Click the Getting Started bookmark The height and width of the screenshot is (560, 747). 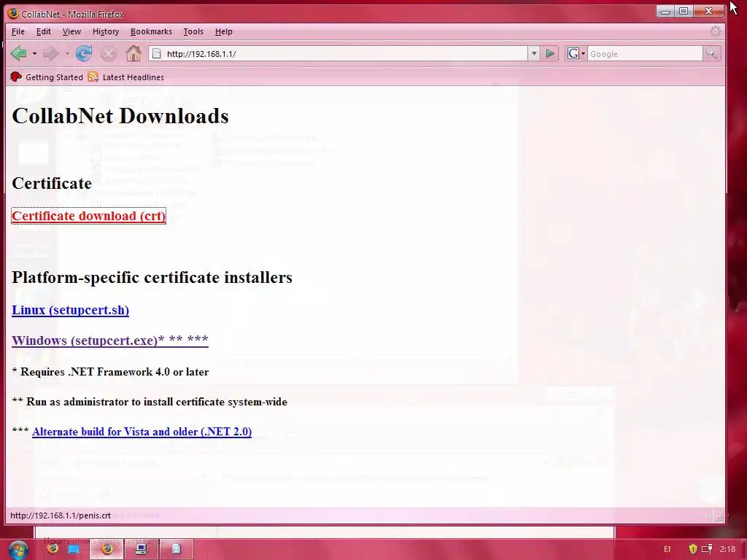coord(47,77)
